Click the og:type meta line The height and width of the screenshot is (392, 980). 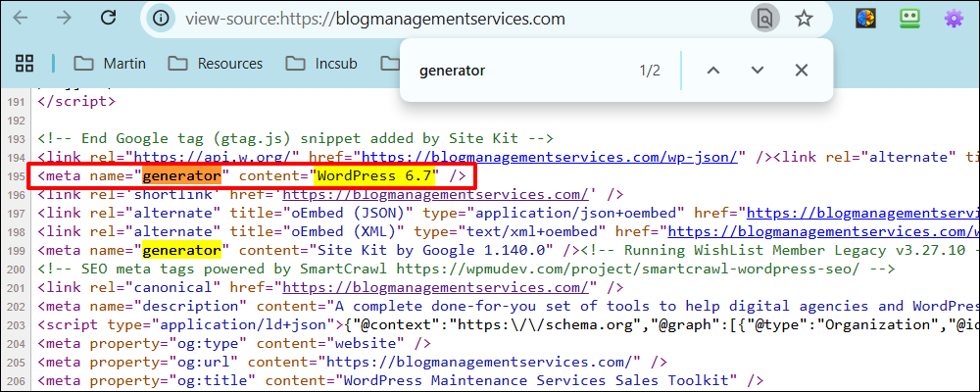[234, 344]
